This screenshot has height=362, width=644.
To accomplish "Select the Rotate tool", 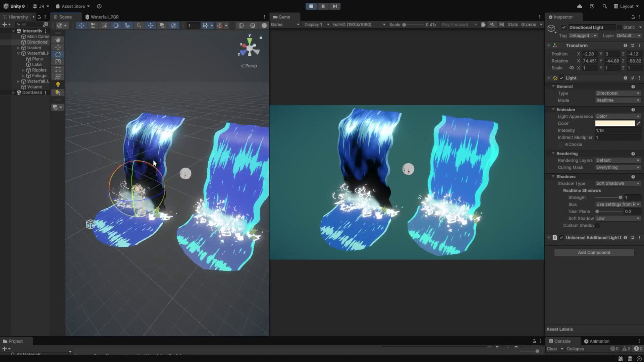I will [58, 54].
